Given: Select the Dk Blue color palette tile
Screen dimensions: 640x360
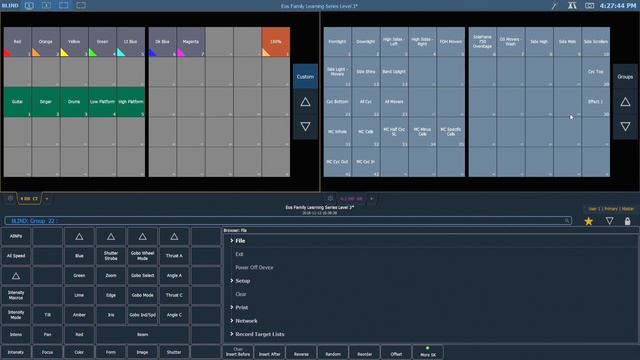Looking at the screenshot, I should coord(162,42).
